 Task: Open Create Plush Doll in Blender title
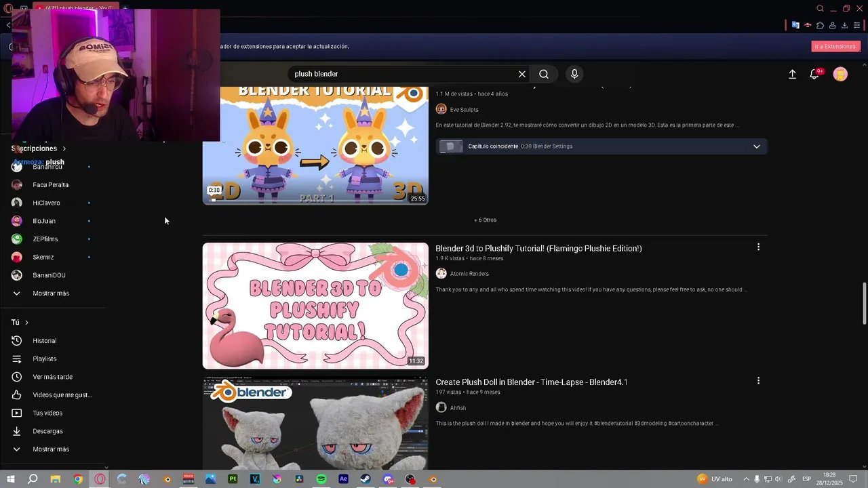tap(532, 382)
